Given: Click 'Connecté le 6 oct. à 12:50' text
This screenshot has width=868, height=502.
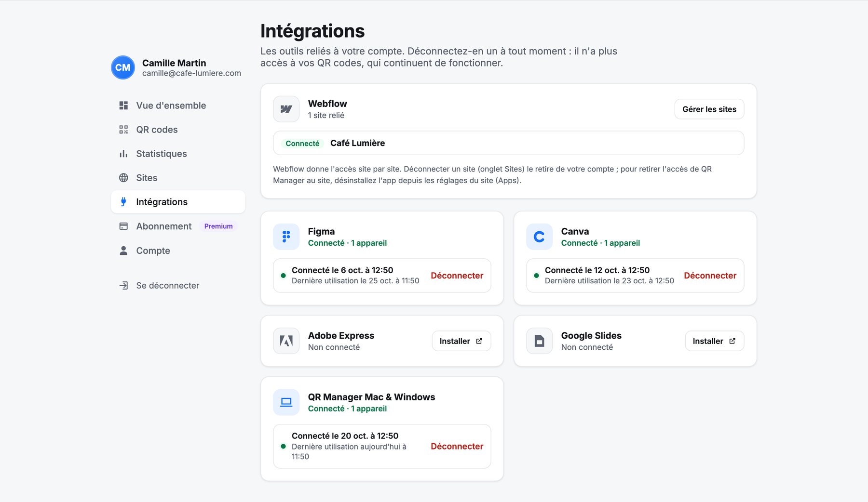Looking at the screenshot, I should tap(342, 270).
